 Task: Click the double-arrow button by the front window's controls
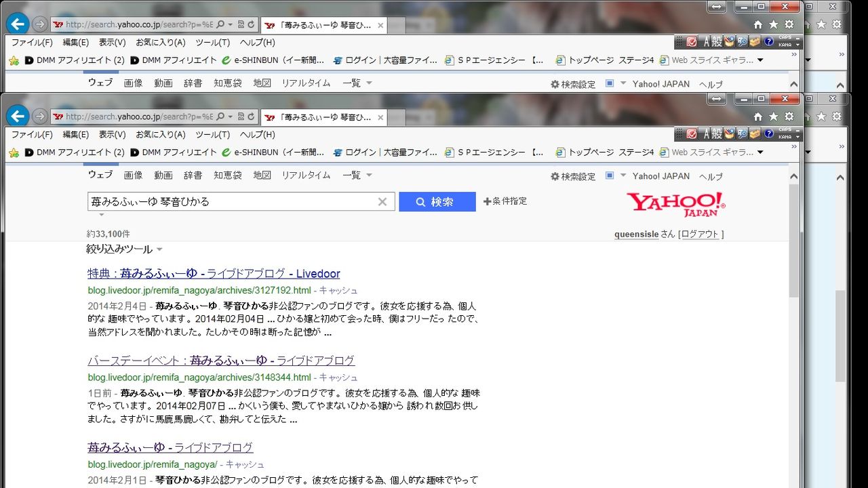click(717, 98)
